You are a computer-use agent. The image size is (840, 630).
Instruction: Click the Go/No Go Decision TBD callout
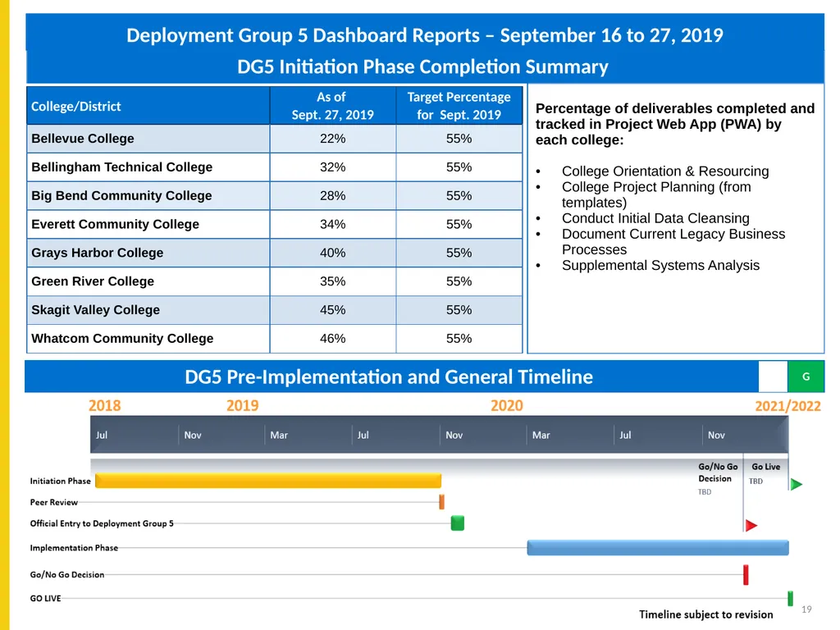(x=718, y=478)
